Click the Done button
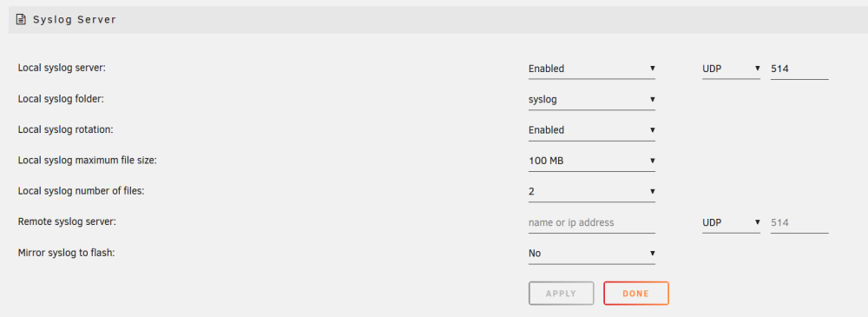 point(636,294)
